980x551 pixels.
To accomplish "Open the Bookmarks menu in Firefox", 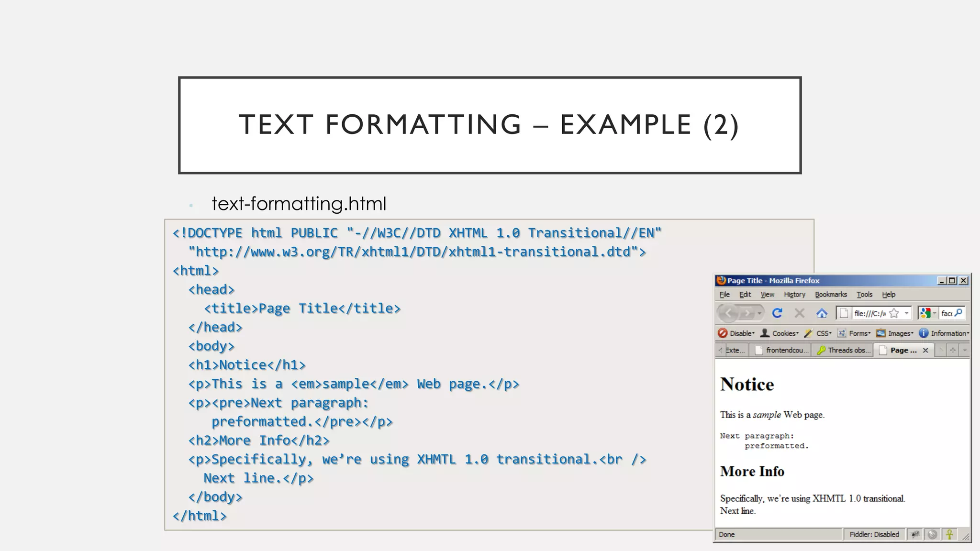I will 831,295.
